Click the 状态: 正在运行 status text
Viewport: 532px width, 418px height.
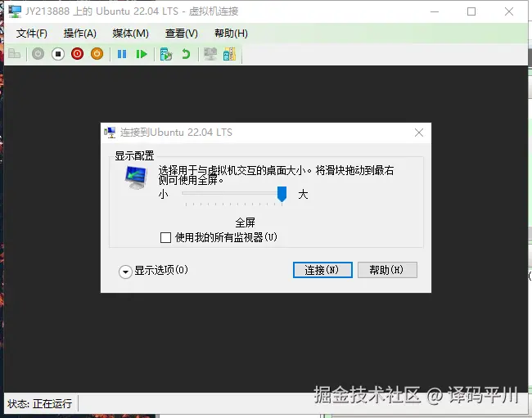point(39,404)
